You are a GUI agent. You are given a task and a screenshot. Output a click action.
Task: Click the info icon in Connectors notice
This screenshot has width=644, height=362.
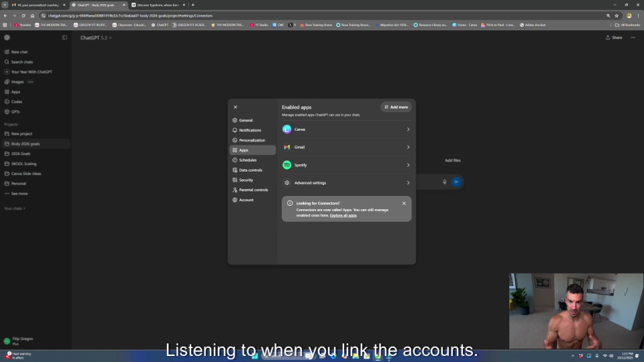(x=290, y=203)
